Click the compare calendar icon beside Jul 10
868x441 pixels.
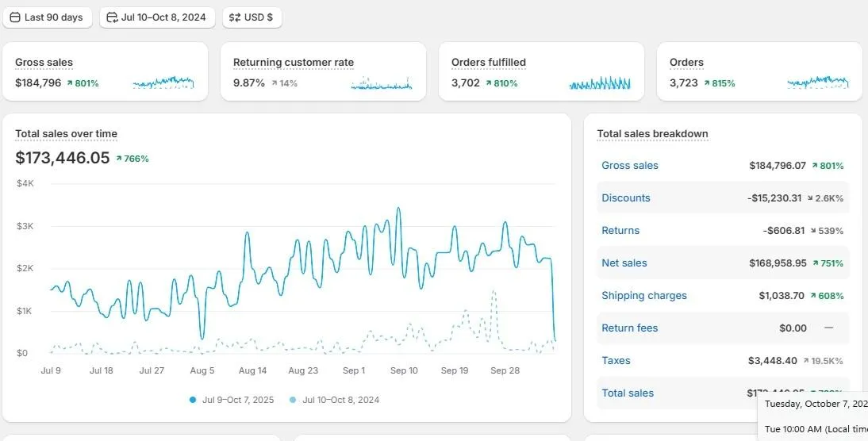[x=113, y=17]
